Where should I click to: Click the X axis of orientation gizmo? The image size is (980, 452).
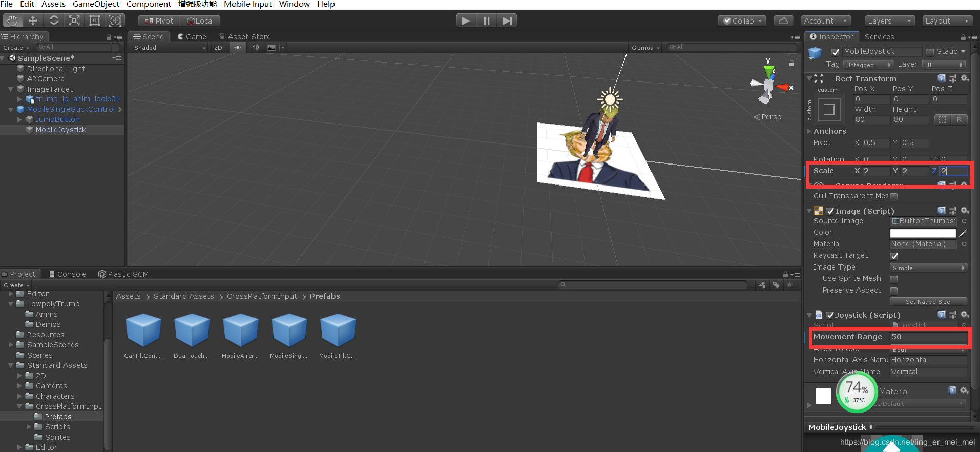pyautogui.click(x=784, y=88)
